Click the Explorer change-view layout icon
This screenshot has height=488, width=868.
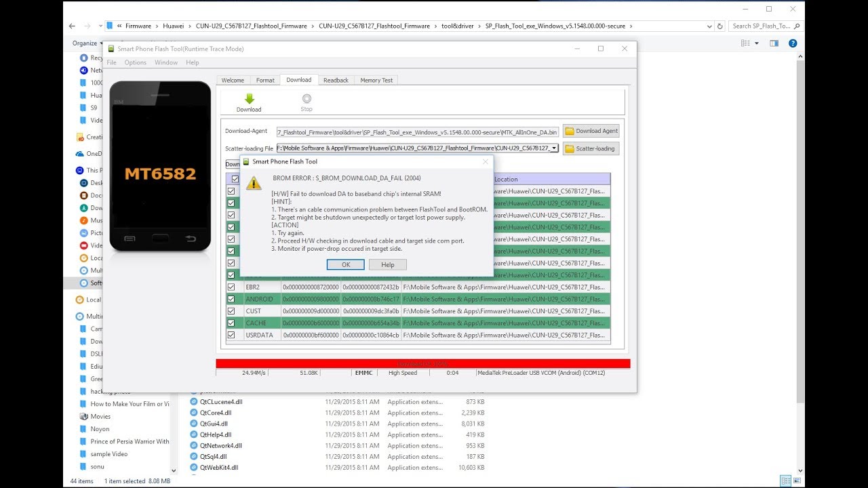coord(746,43)
